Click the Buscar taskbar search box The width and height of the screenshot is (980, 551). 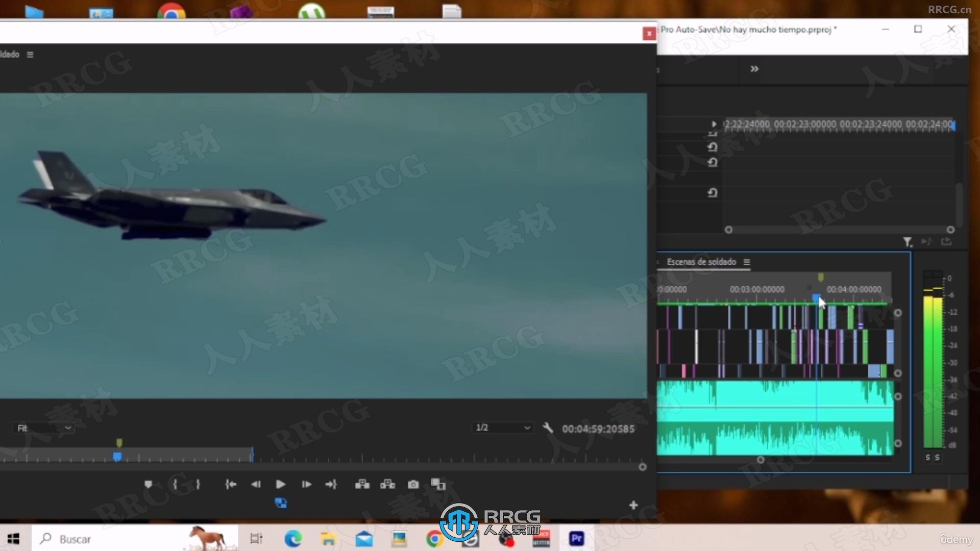[x=135, y=539]
